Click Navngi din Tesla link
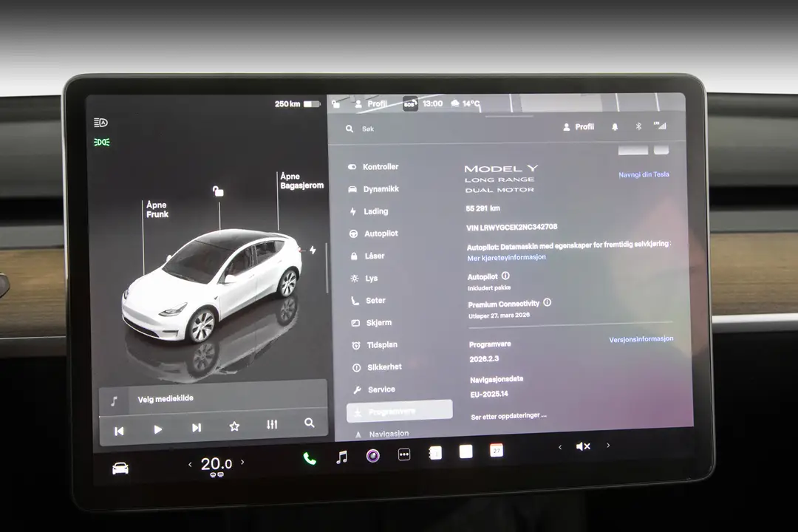This screenshot has width=798, height=532. click(644, 174)
